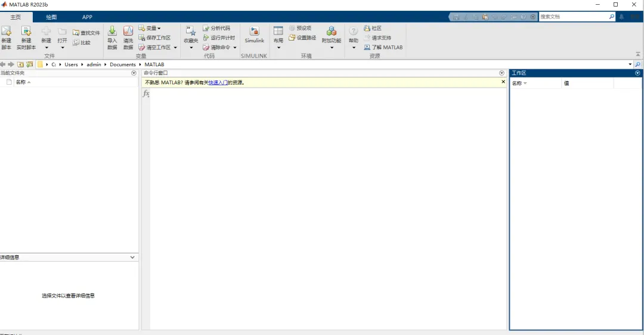Select the Users folder in the path
The height and width of the screenshot is (335, 644).
tap(71, 64)
